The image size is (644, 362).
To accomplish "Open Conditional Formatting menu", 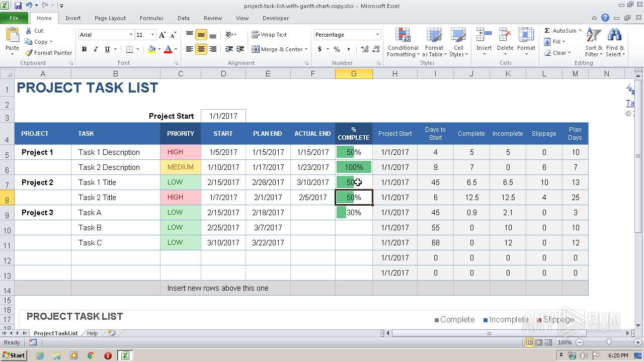I will (403, 42).
